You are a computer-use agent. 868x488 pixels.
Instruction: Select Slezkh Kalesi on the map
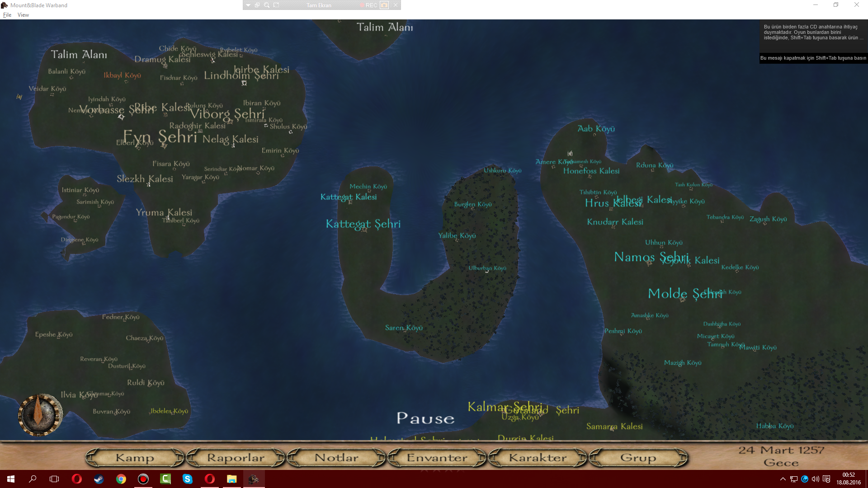tap(145, 179)
